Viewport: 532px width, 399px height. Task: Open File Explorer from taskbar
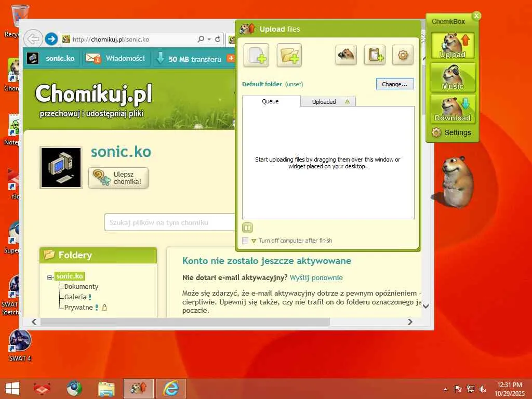[x=107, y=389]
